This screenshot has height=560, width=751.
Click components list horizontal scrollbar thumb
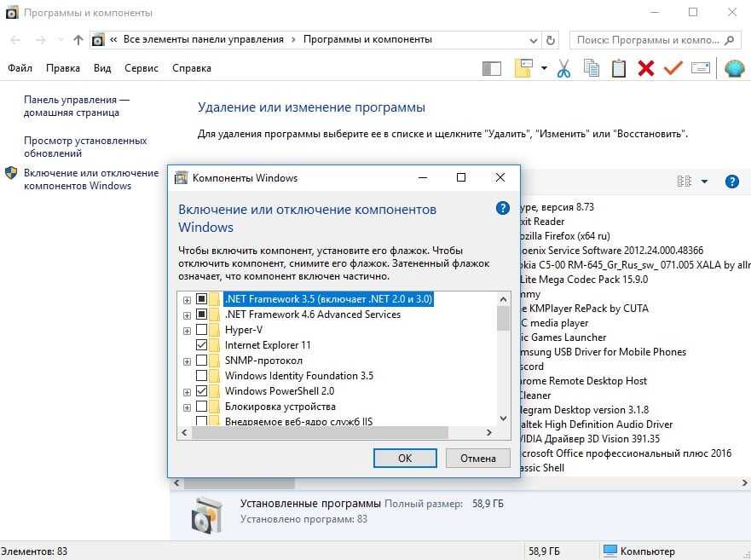320,433
